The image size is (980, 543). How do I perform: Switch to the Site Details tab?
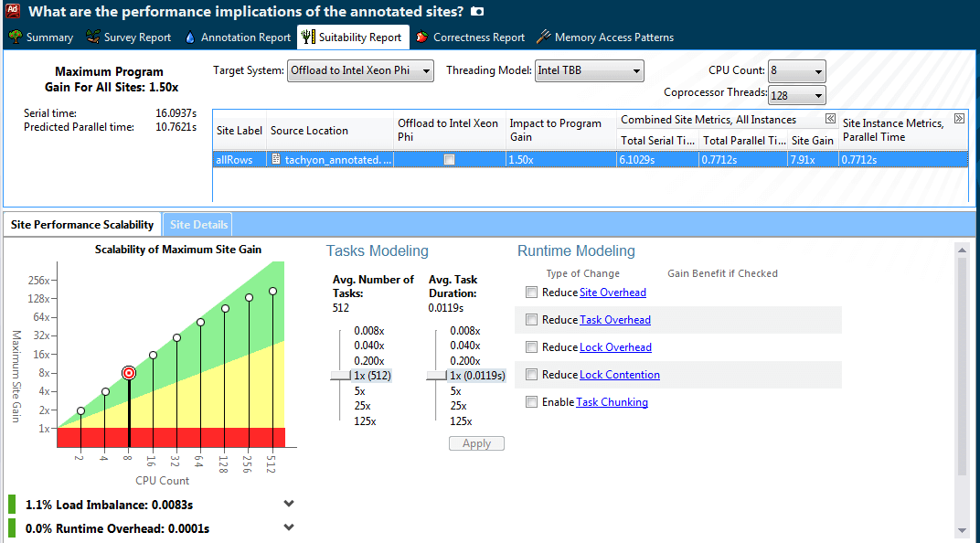(x=197, y=224)
